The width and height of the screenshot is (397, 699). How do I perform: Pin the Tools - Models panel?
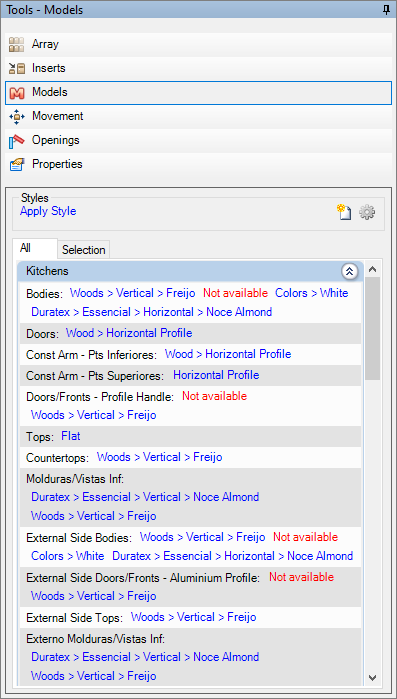[x=386, y=10]
